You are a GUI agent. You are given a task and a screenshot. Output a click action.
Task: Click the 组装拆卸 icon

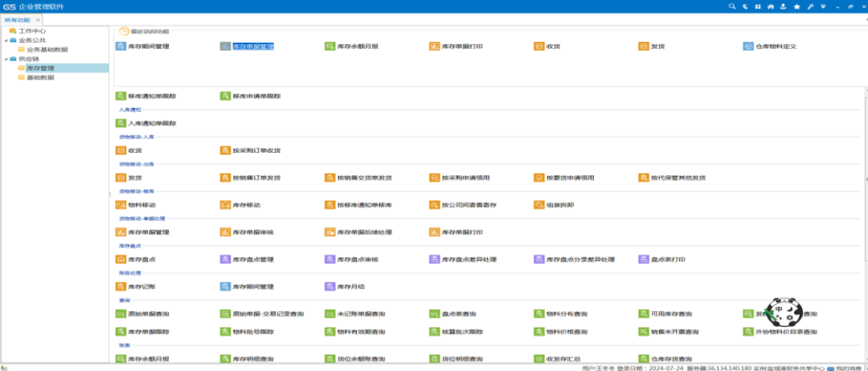539,205
